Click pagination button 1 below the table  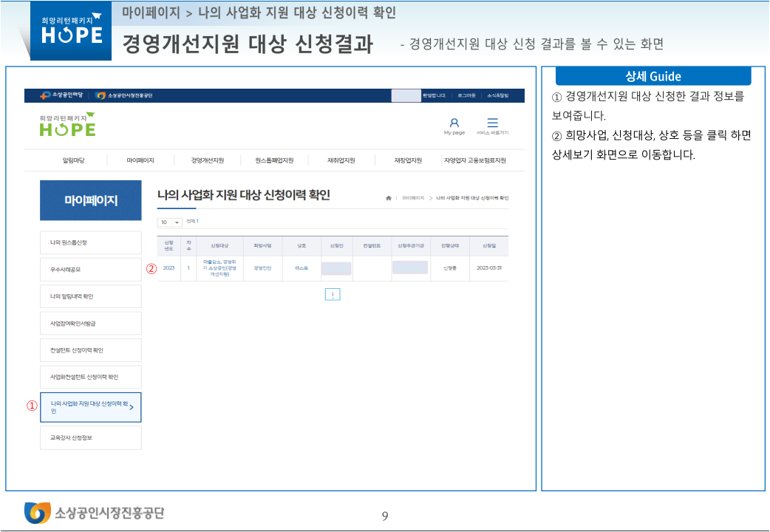point(333,294)
